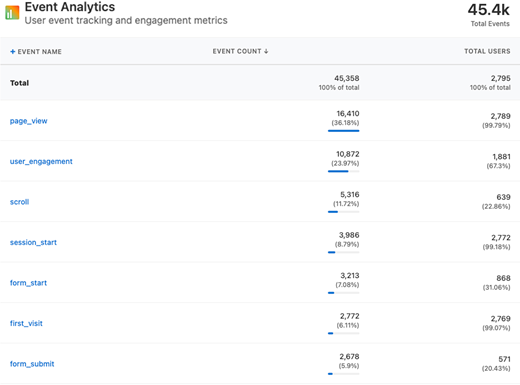This screenshot has width=520, height=385.
Task: Click the total event count 45,358
Action: pyautogui.click(x=347, y=78)
